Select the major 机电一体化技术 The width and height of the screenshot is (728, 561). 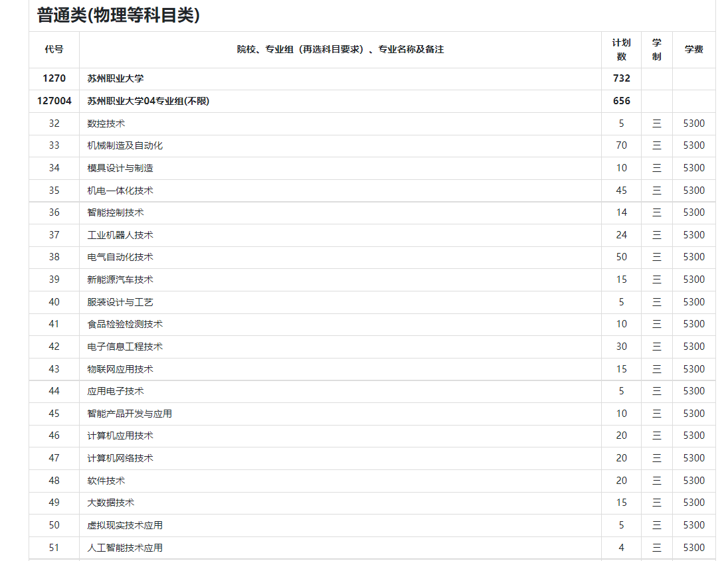(x=120, y=191)
